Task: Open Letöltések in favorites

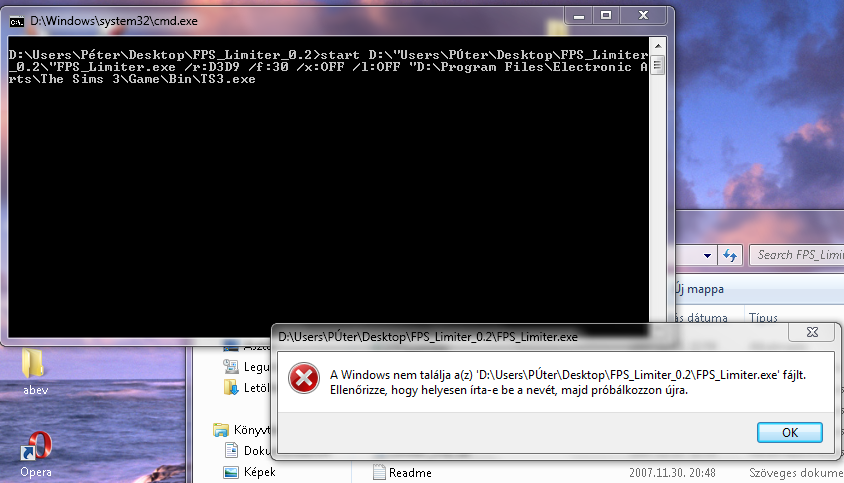Action: (255, 388)
